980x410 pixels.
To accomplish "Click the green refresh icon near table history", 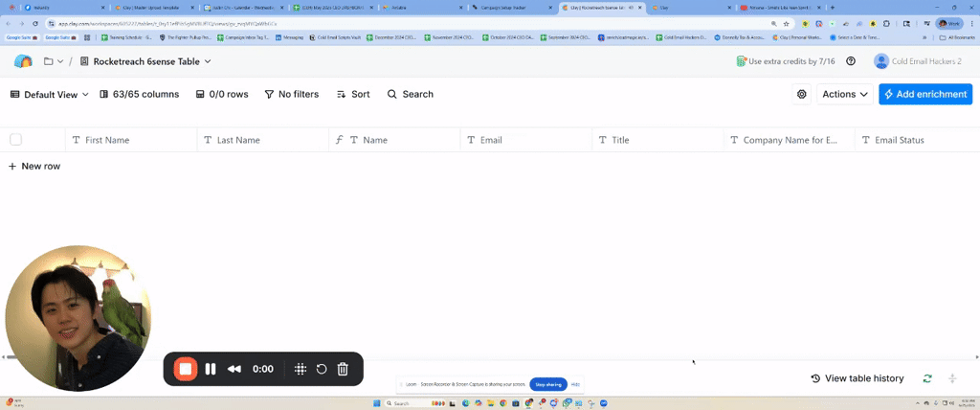I will pos(927,378).
